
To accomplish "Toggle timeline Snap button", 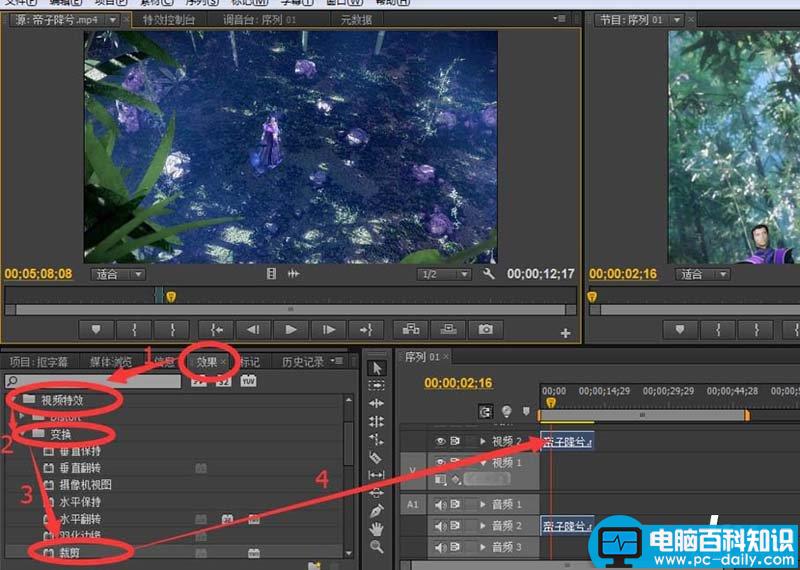I will point(486,411).
